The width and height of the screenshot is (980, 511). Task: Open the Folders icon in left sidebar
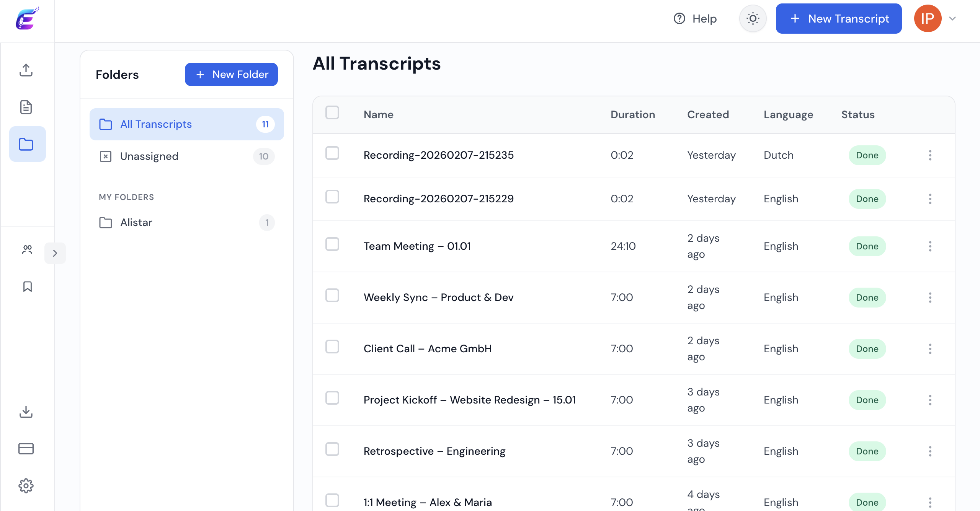tap(26, 144)
